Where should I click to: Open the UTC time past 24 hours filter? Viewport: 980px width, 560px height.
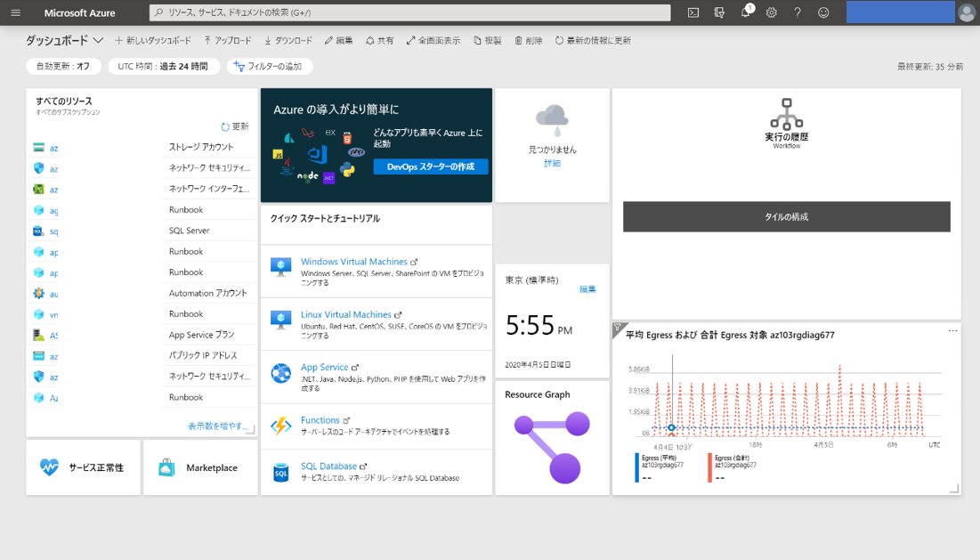pos(163,66)
